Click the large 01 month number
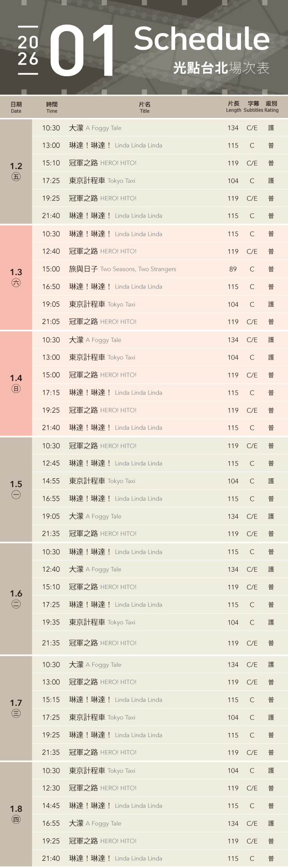 82,51
